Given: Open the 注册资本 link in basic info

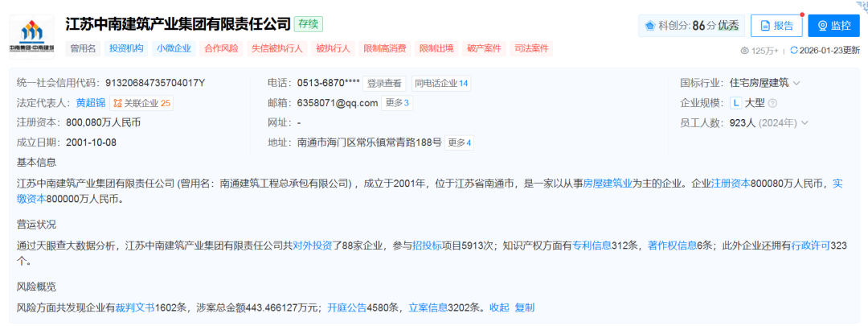Looking at the screenshot, I should click(731, 184).
